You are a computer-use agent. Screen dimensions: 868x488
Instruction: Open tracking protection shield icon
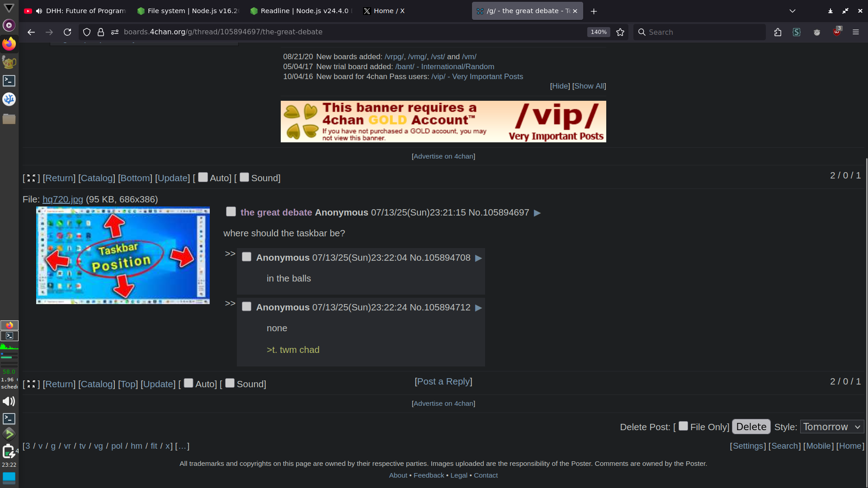(x=87, y=32)
